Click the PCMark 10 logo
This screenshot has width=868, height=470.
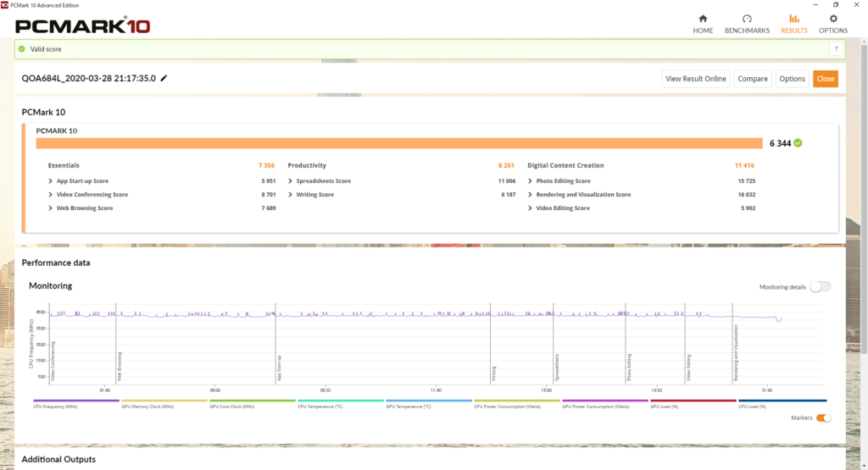click(x=82, y=25)
